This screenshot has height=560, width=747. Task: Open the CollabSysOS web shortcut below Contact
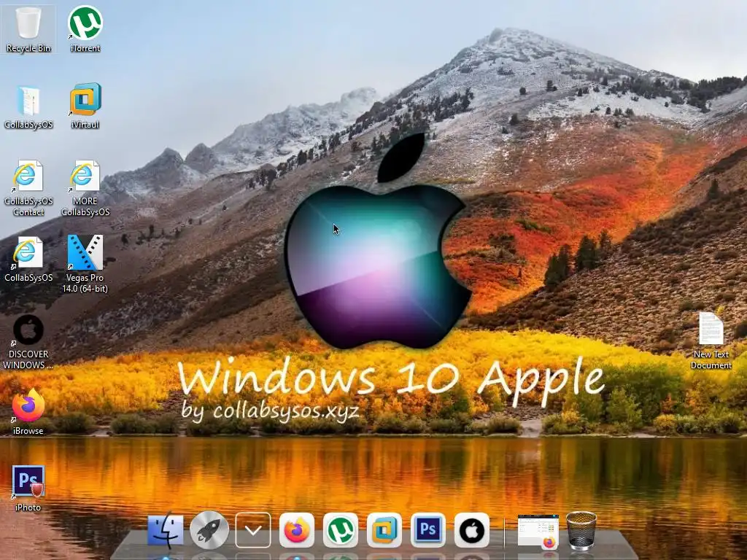tap(28, 260)
